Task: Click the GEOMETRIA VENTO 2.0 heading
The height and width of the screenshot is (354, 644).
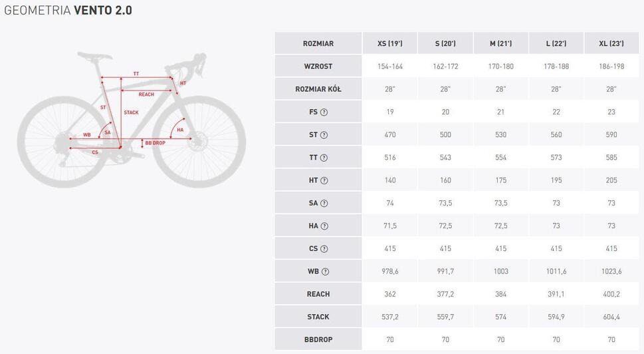Action: (68, 10)
